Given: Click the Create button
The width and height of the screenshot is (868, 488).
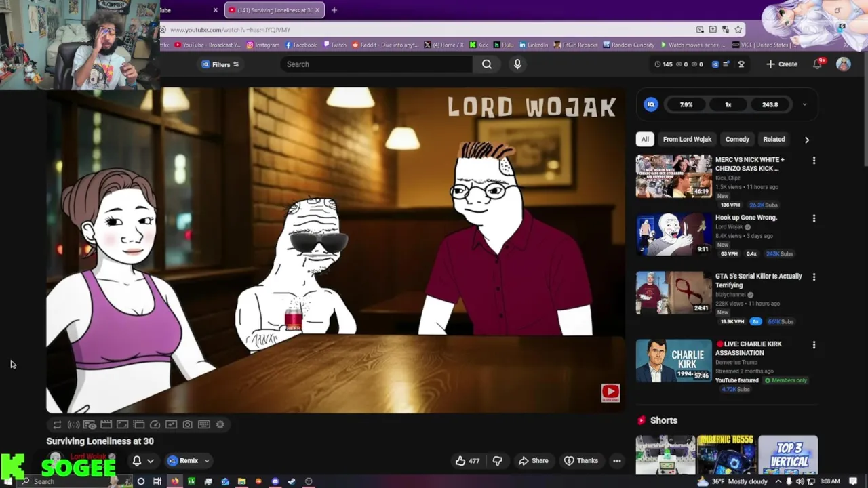Looking at the screenshot, I should [782, 64].
